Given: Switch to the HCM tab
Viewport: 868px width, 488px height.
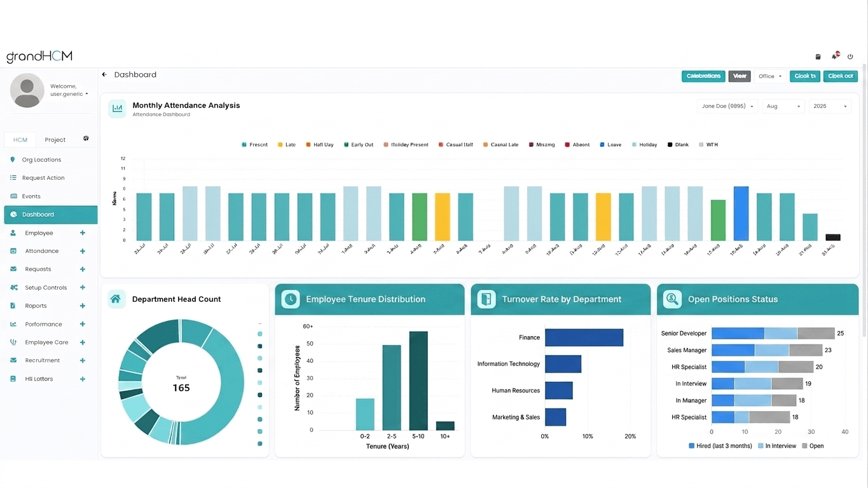Looking at the screenshot, I should [x=20, y=140].
